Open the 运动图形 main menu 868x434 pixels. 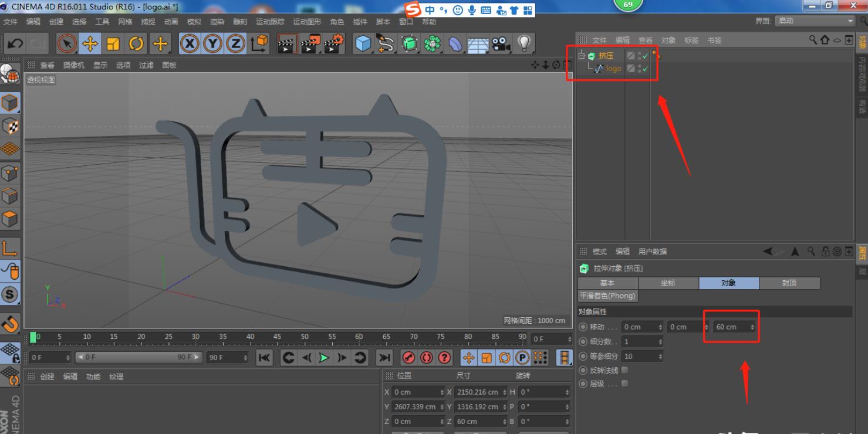point(307,22)
